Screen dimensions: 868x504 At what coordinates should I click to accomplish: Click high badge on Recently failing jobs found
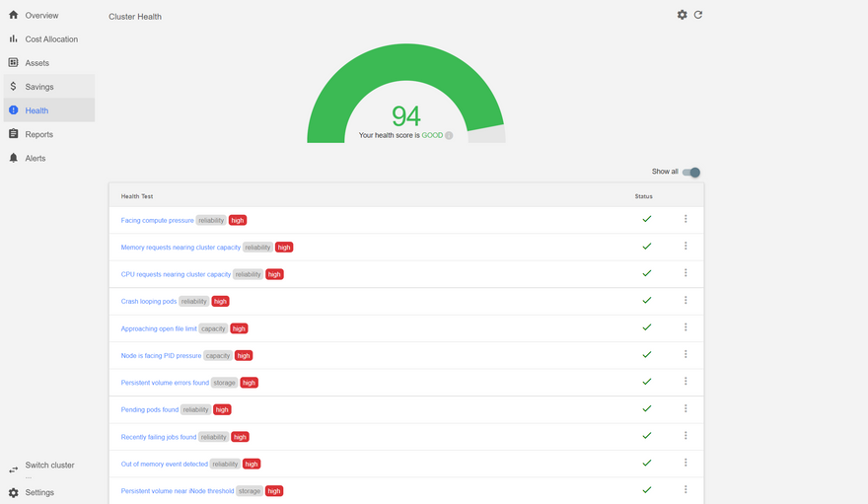click(x=240, y=437)
